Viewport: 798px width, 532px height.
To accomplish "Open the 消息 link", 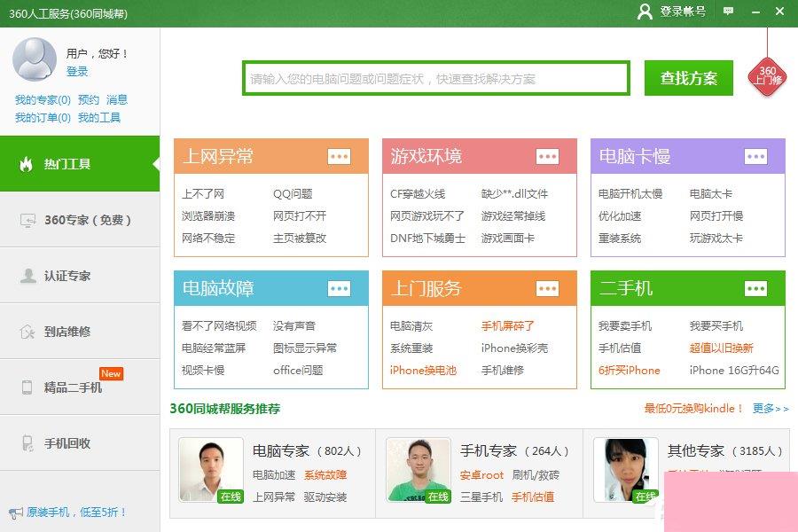I will [x=117, y=100].
